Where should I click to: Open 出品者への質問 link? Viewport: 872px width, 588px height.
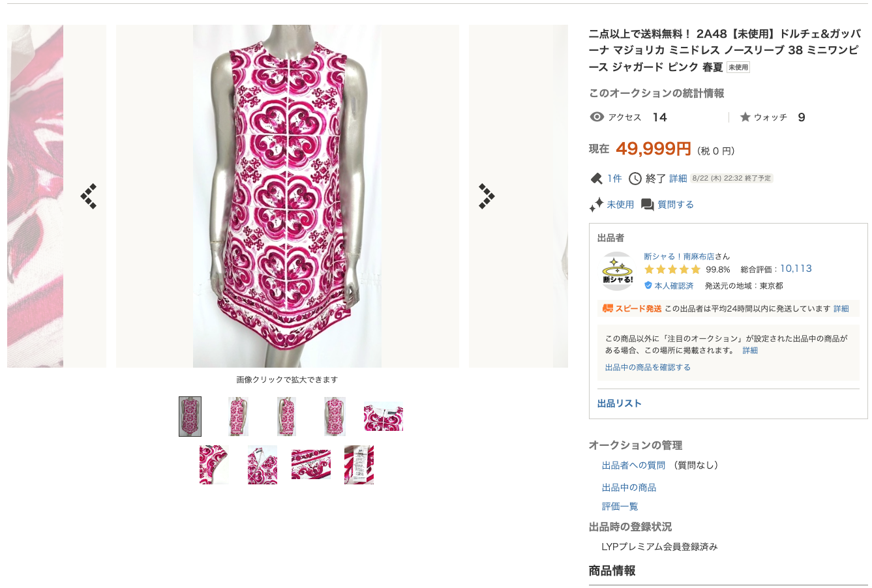[633, 465]
